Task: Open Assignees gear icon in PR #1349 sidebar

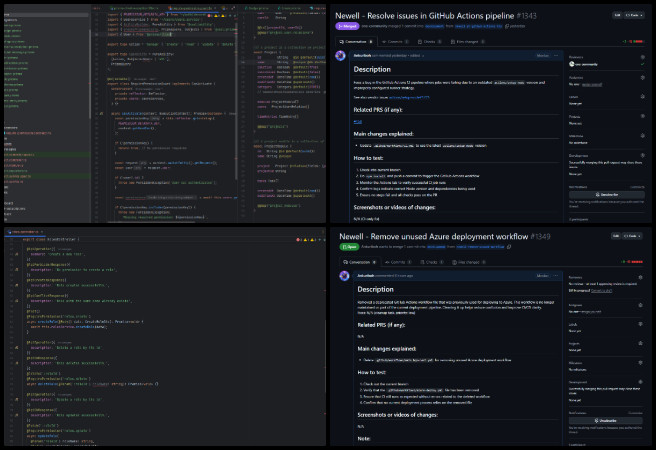Action: pos(640,305)
